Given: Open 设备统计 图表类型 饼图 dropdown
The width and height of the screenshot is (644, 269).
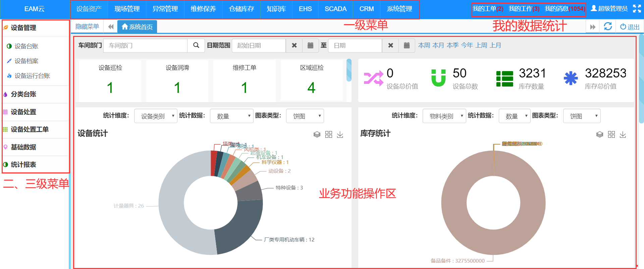Looking at the screenshot, I should click(305, 116).
